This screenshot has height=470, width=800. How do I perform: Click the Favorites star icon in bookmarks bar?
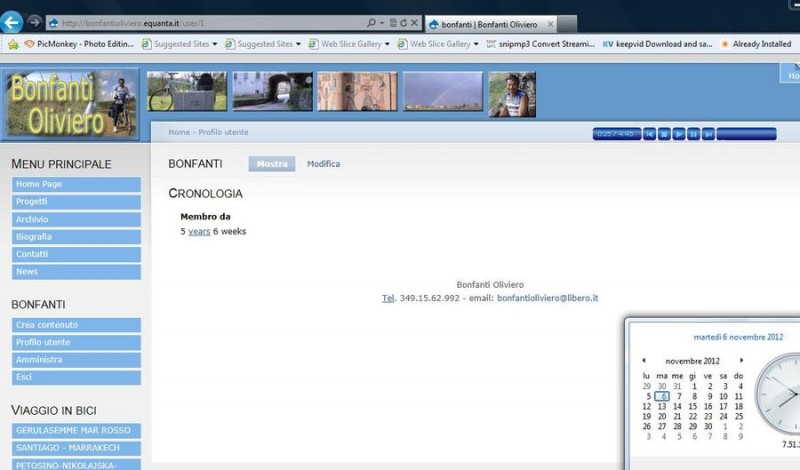pos(13,44)
